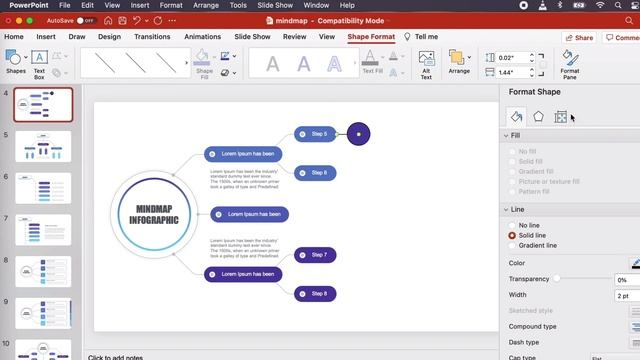
Task: Click the Bluetooth menu bar icon
Action: (x=560, y=5)
